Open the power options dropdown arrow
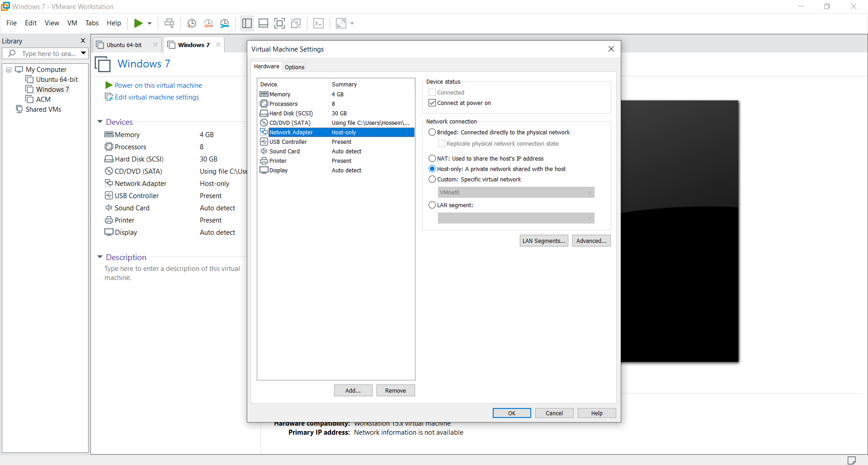Screen dimensions: 868x465 pyautogui.click(x=150, y=24)
